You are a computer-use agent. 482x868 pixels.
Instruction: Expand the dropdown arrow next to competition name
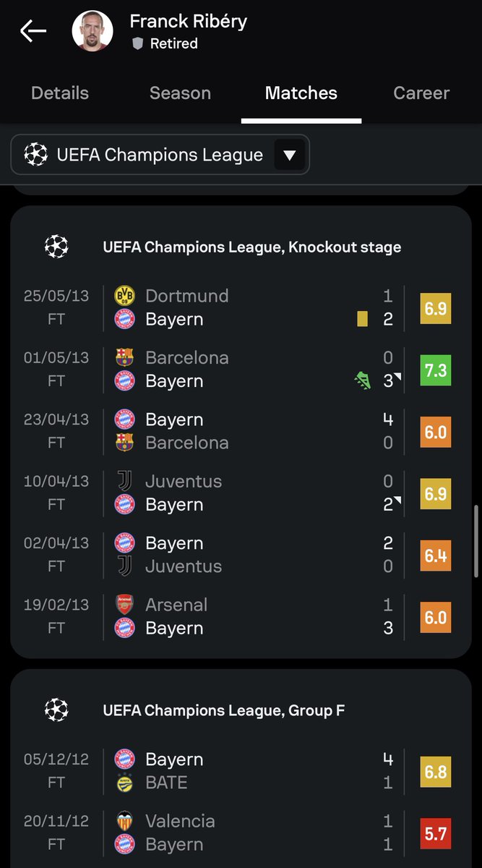(x=289, y=155)
